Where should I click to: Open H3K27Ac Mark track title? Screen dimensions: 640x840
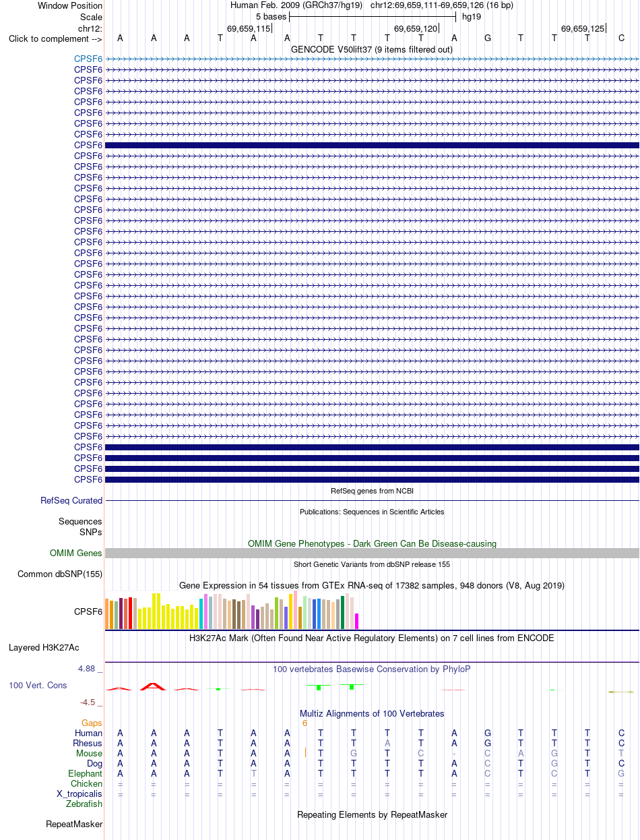click(372, 638)
